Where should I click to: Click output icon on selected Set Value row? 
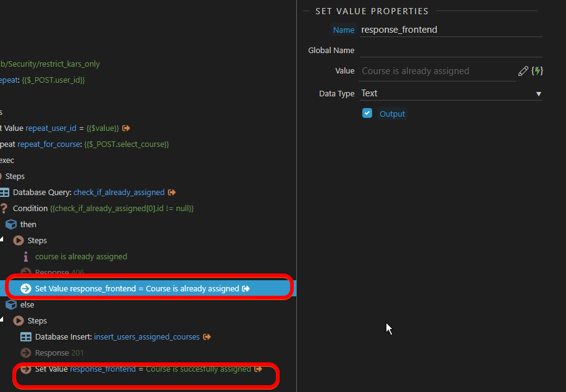[x=246, y=288]
